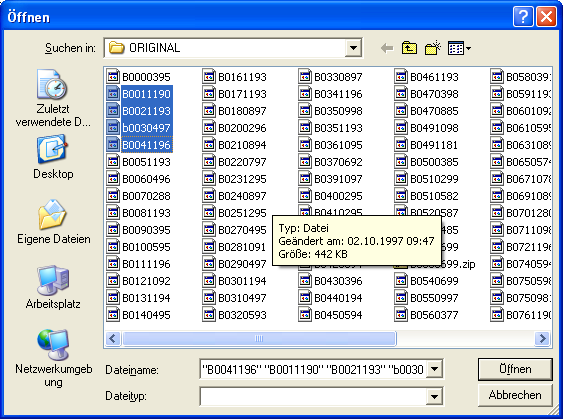Select file name B0351193
The image size is (563, 419).
(x=338, y=127)
